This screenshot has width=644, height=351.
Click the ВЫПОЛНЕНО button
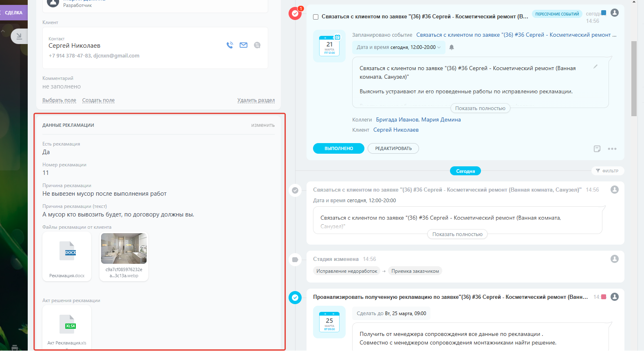pyautogui.click(x=339, y=148)
